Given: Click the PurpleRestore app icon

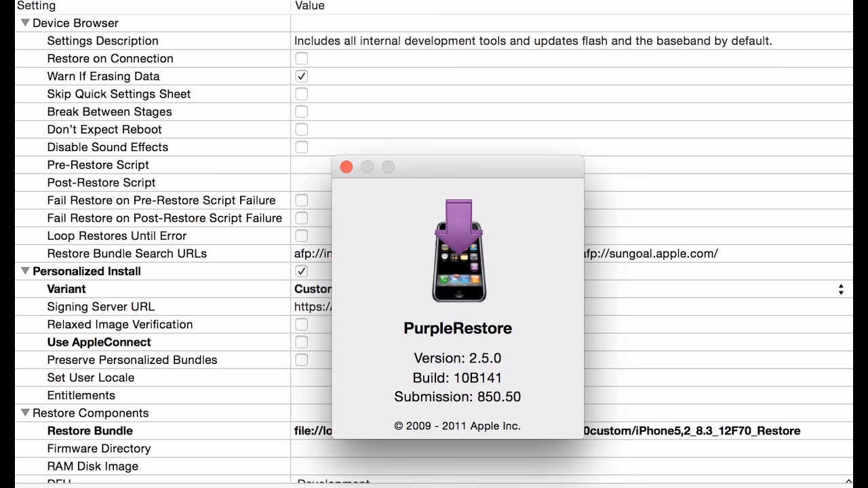Looking at the screenshot, I should tap(458, 250).
